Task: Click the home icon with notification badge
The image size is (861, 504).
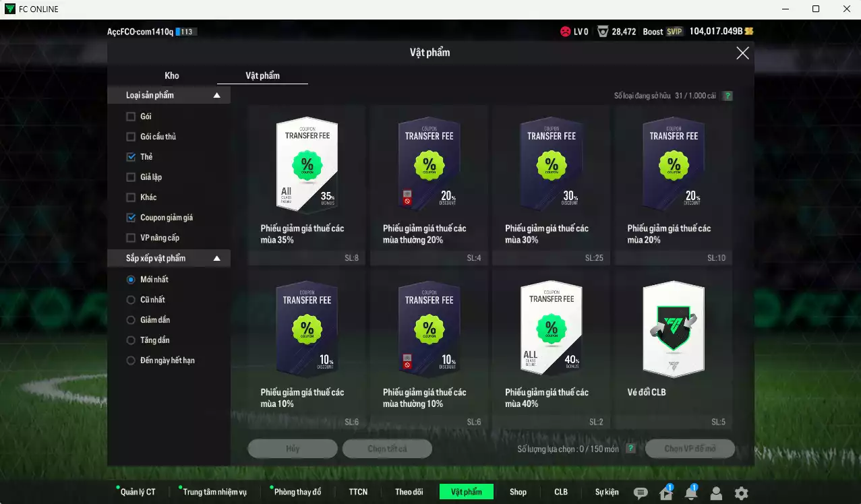Action: click(666, 493)
